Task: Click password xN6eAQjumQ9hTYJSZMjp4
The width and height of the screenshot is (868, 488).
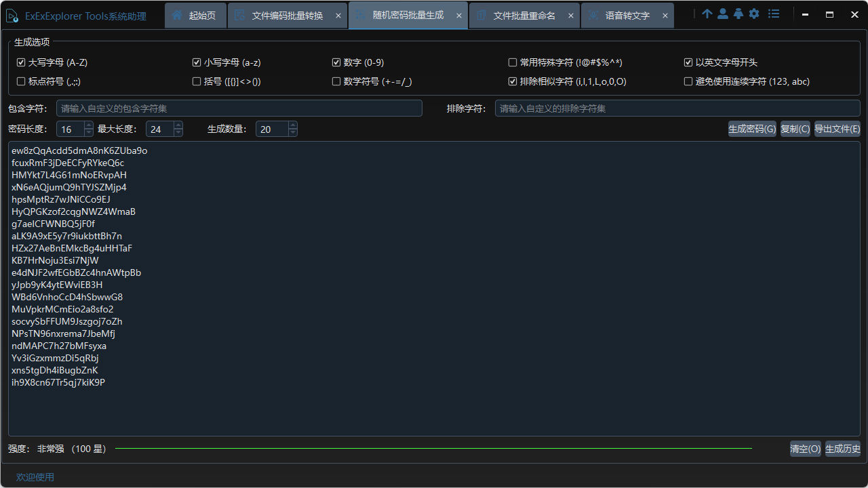Action: 69,187
